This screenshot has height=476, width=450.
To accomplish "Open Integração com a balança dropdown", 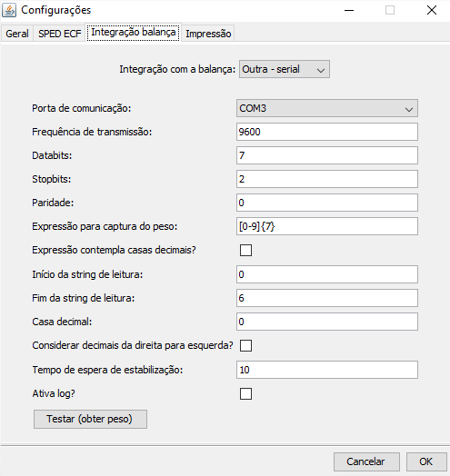I will pos(285,69).
